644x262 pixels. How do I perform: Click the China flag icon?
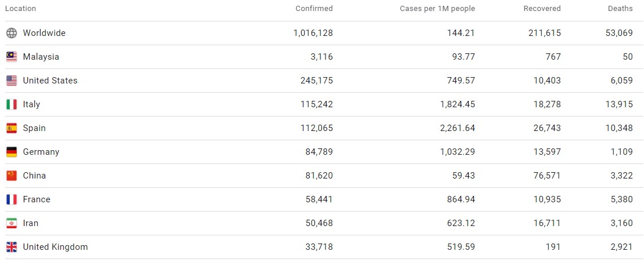[12, 176]
